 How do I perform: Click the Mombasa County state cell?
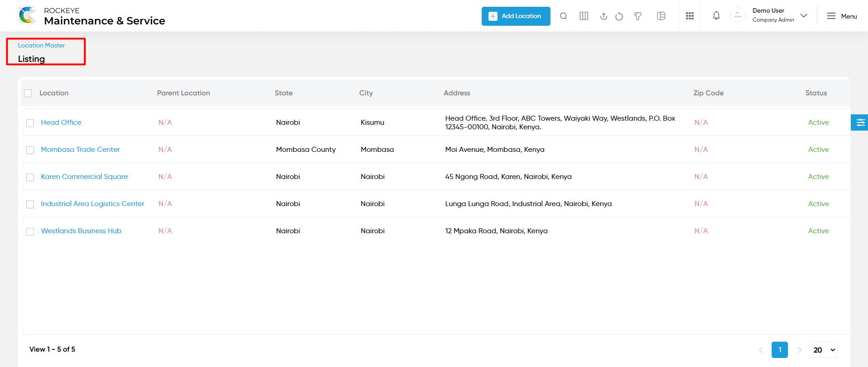(306, 150)
